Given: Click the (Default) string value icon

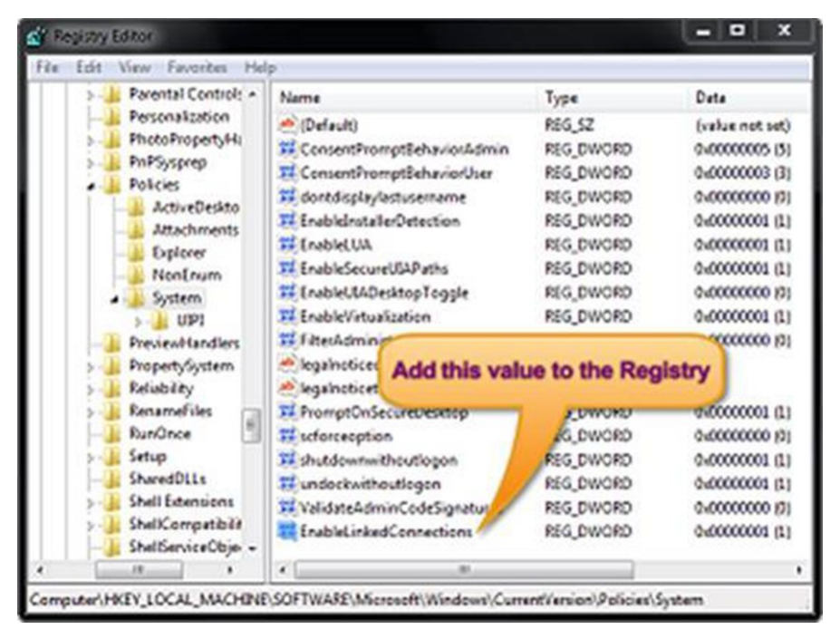Looking at the screenshot, I should 287,125.
